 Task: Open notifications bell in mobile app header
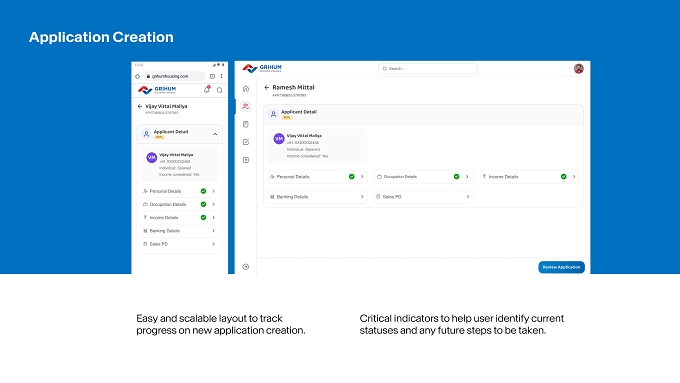(207, 90)
